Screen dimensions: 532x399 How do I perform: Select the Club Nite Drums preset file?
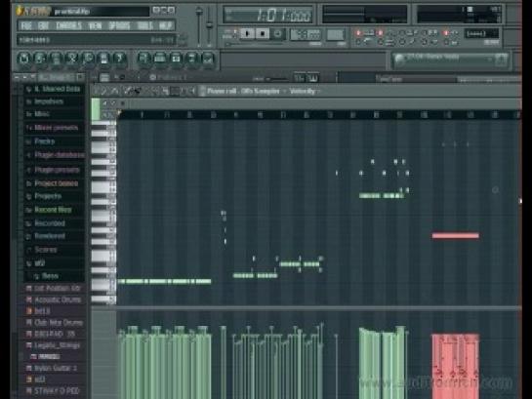click(x=55, y=322)
